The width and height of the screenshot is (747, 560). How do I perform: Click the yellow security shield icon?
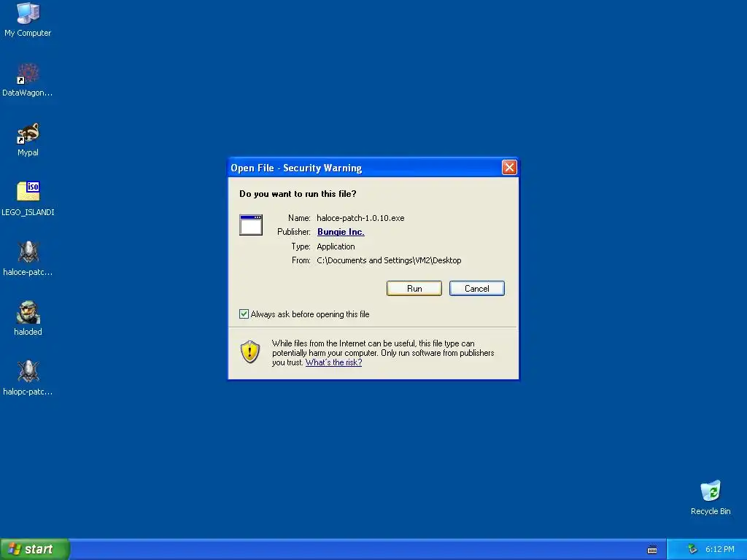coord(250,352)
